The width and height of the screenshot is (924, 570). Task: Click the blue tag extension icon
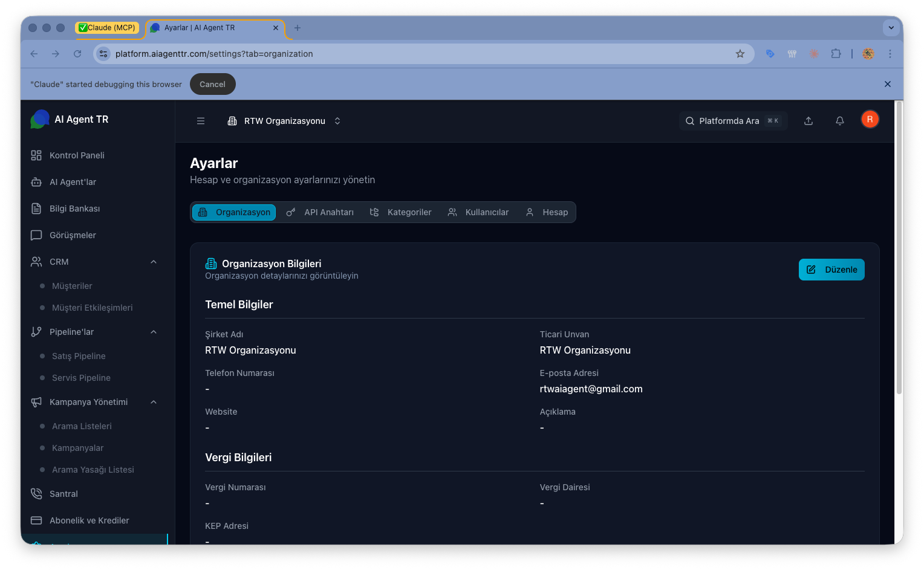(770, 54)
